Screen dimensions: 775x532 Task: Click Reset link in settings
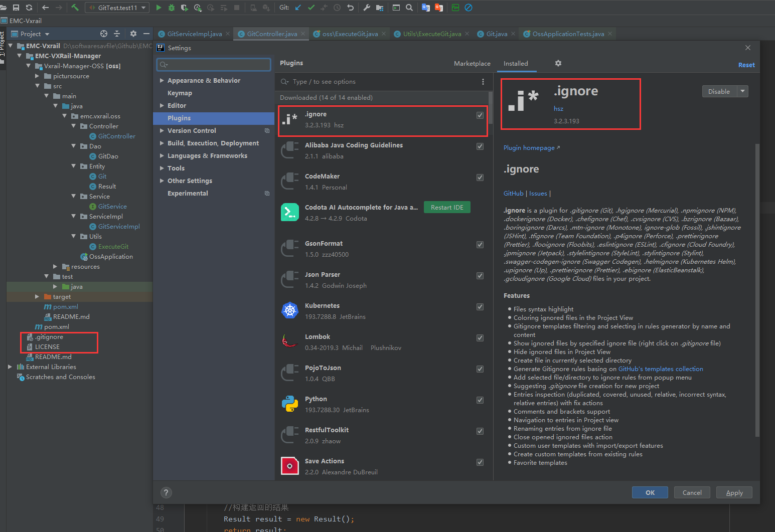point(746,65)
